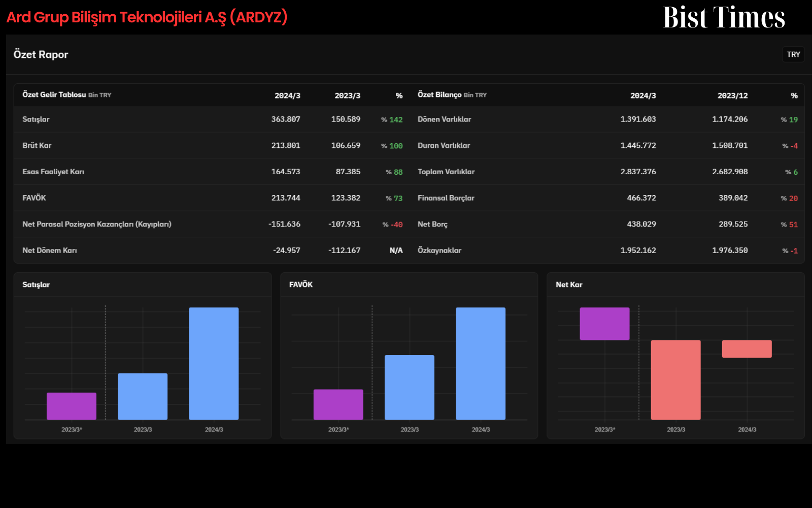Click the Özet Rapor heading
Viewport: 812px width, 508px height.
(41, 54)
